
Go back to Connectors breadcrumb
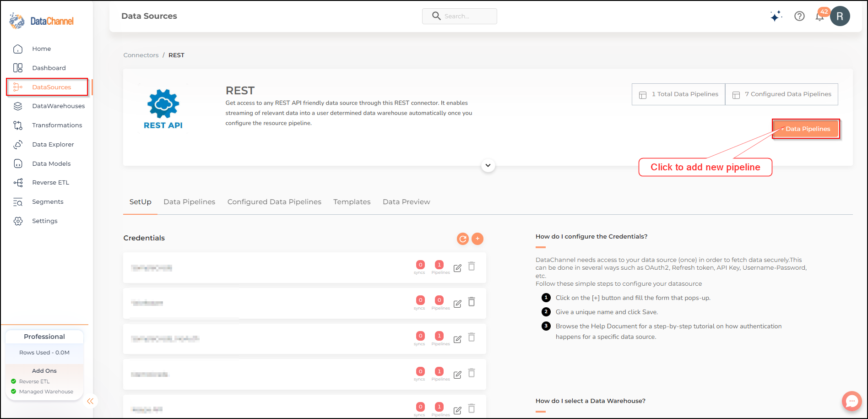point(141,55)
